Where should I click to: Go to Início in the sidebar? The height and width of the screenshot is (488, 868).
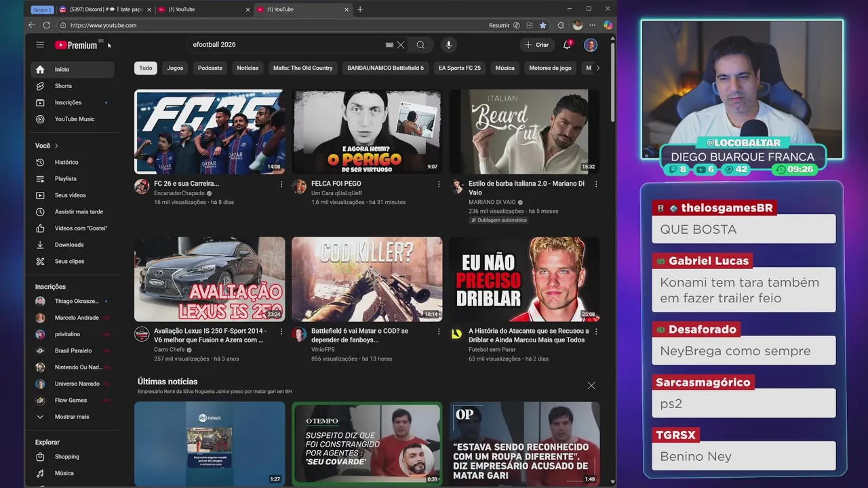click(x=73, y=70)
